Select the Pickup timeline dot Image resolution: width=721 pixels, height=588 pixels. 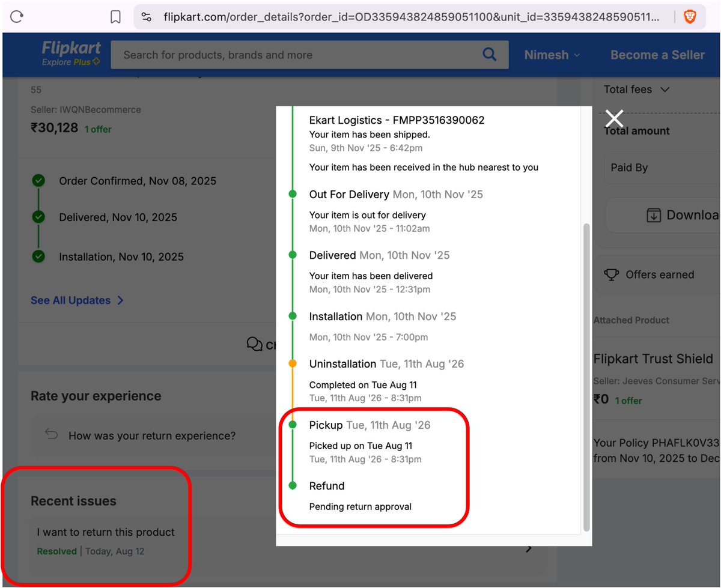[293, 425]
